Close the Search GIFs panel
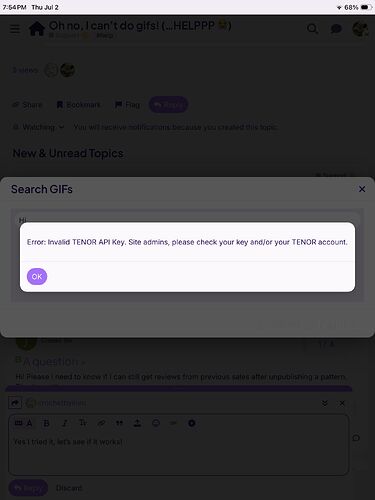 (x=362, y=189)
